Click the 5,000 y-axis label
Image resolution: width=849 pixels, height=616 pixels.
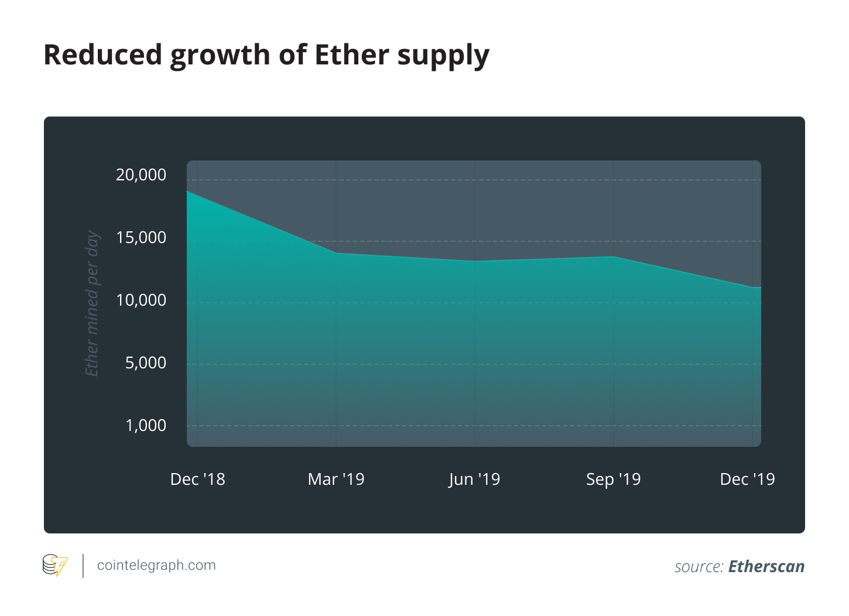coord(146,362)
